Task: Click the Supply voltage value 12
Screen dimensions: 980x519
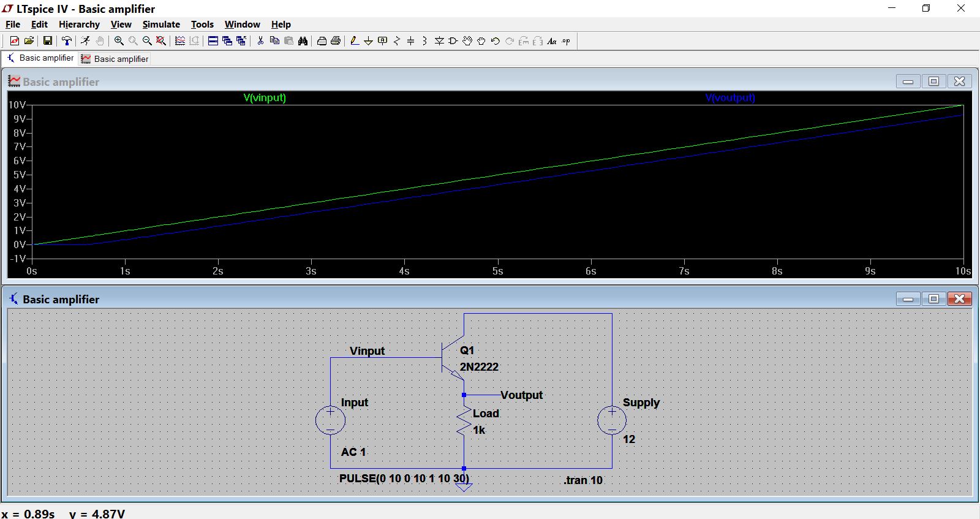Action: tap(629, 439)
